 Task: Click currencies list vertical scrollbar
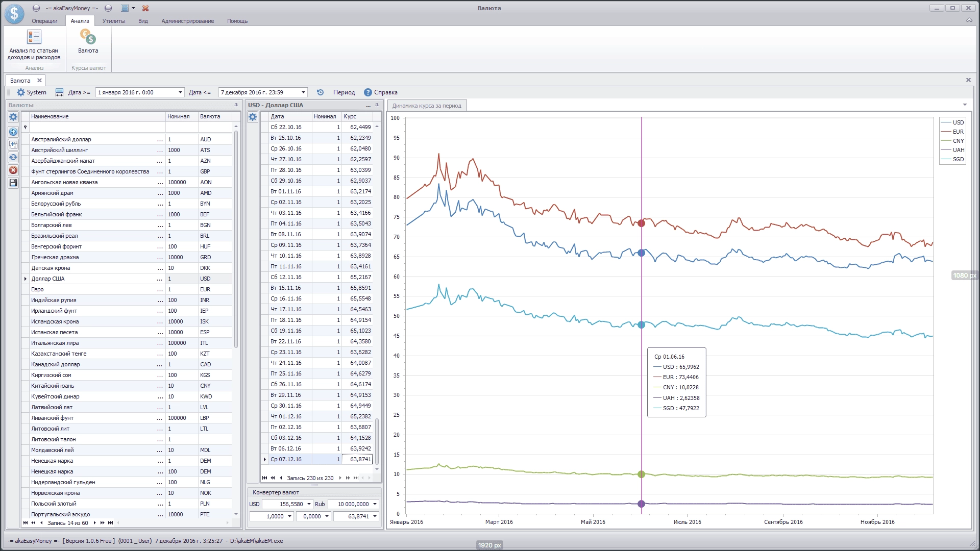point(236,240)
